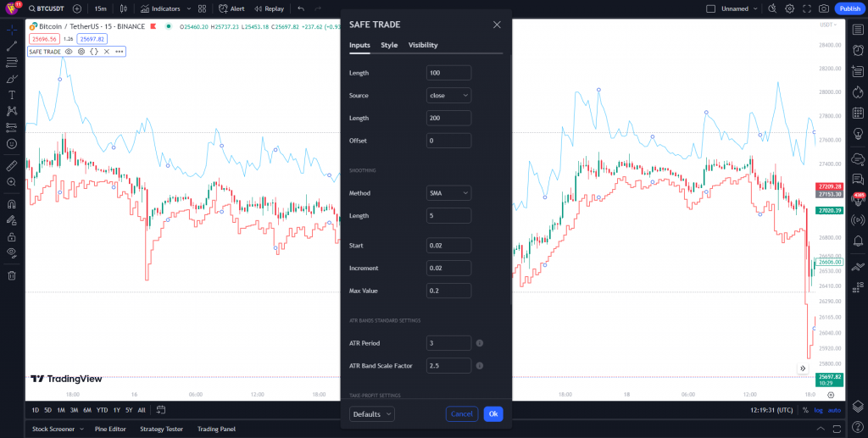This screenshot has height=438, width=868.
Task: Enter fullscreen mode
Action: [x=807, y=8]
